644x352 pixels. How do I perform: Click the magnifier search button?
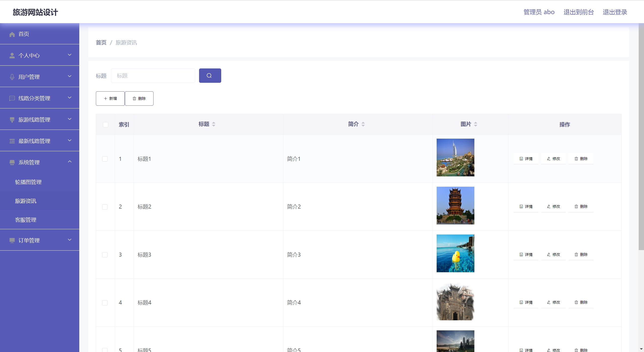pyautogui.click(x=210, y=75)
